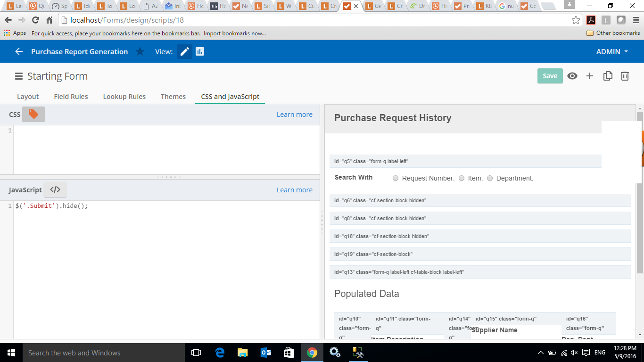
Task: Click the back arrow beside Purchase Report Generation
Action: click(19, 52)
